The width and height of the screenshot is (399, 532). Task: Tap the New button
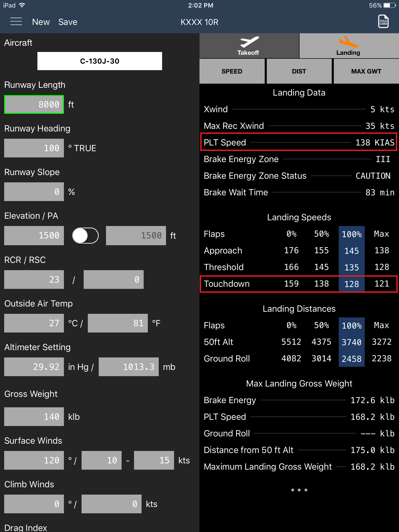(x=41, y=22)
